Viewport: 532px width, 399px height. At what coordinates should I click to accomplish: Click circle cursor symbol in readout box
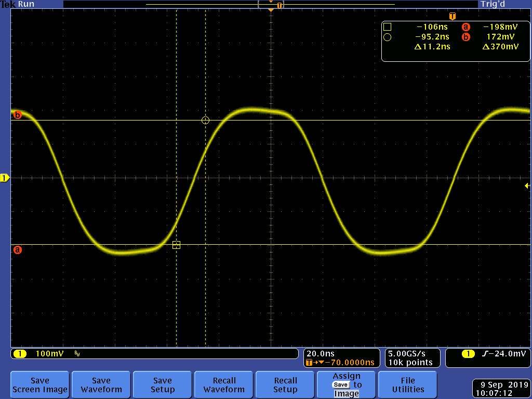[x=387, y=37]
